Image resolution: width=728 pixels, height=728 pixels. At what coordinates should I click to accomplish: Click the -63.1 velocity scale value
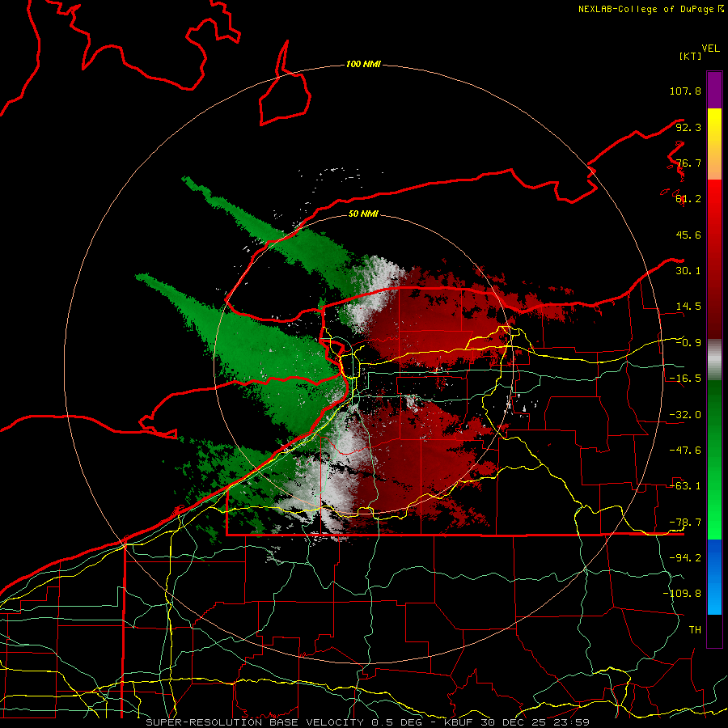point(685,486)
